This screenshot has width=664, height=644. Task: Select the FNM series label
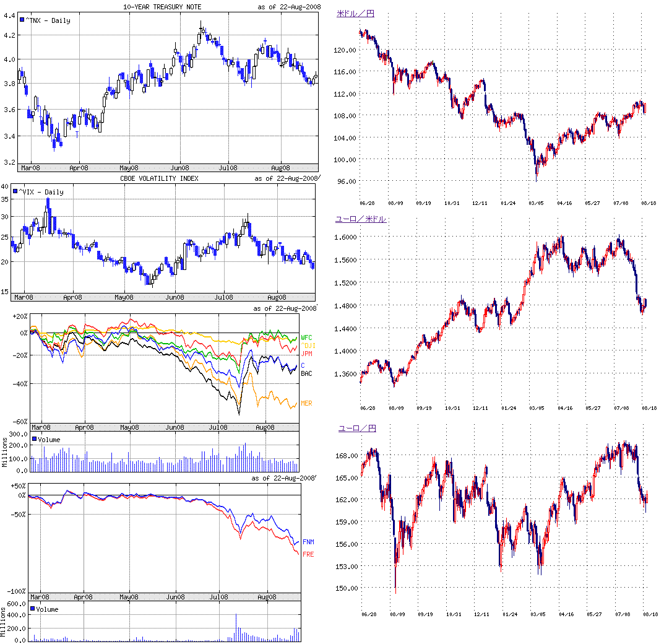pos(308,542)
